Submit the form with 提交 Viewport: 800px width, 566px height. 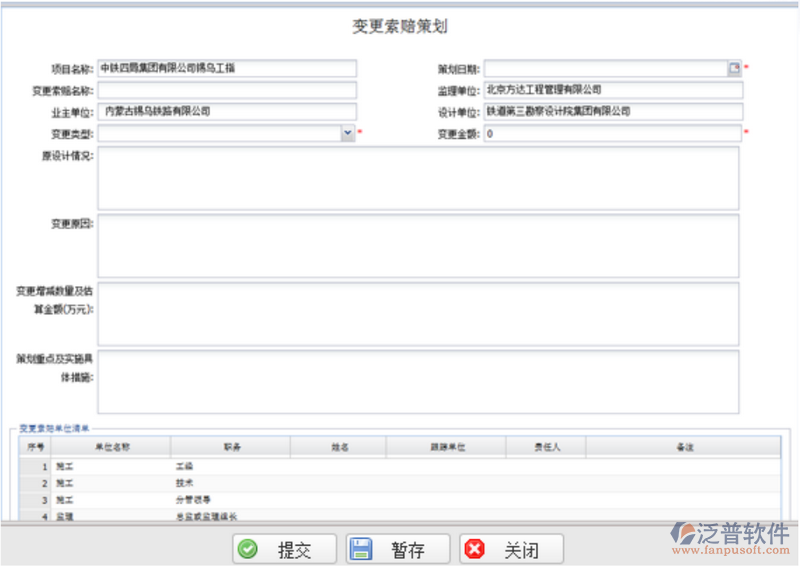point(284,549)
